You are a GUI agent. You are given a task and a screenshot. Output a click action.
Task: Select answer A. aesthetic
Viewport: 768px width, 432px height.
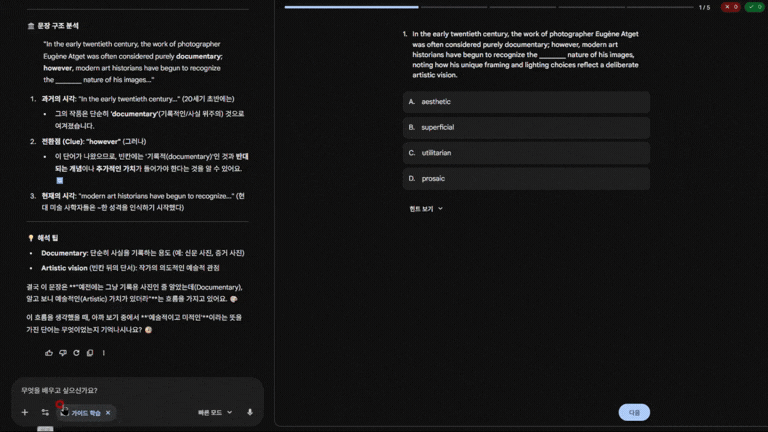526,102
